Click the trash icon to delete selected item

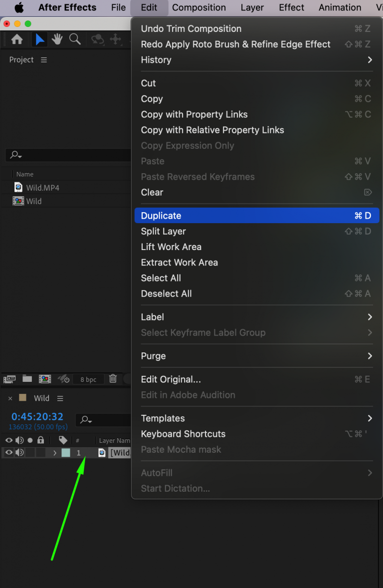(113, 379)
